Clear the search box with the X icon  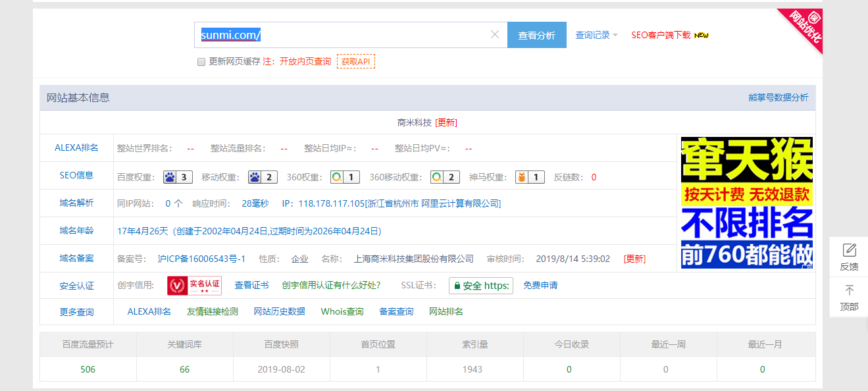(495, 34)
